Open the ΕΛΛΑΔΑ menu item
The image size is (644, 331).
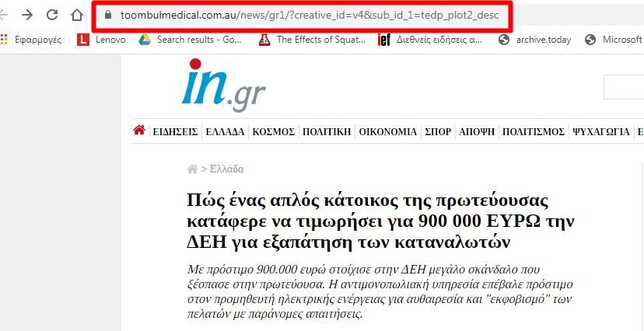(225, 132)
